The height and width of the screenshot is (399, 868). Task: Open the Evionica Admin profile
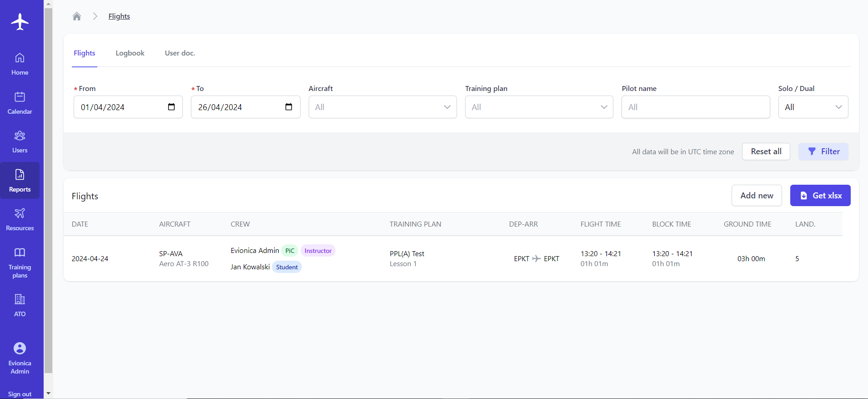click(20, 359)
